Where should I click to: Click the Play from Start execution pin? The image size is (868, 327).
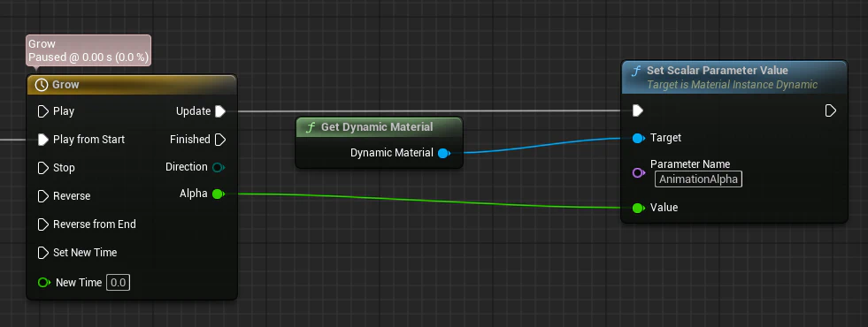point(42,140)
